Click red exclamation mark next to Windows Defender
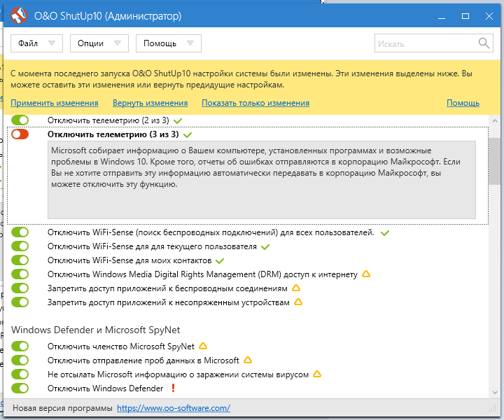This screenshot has width=504, height=420. coord(174,388)
